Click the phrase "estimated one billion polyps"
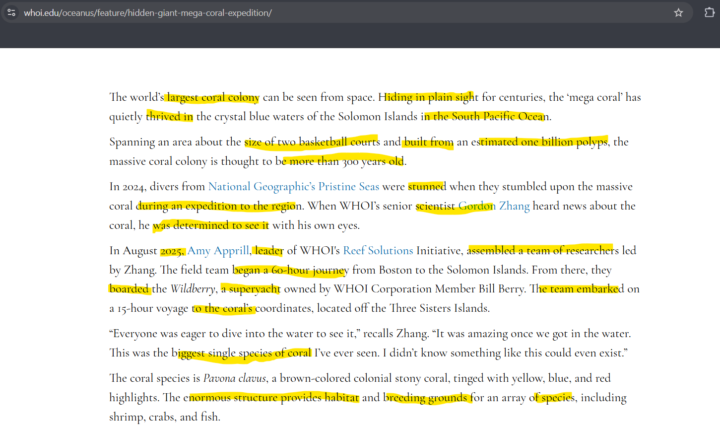Screen dimensions: 720x425 539,142
